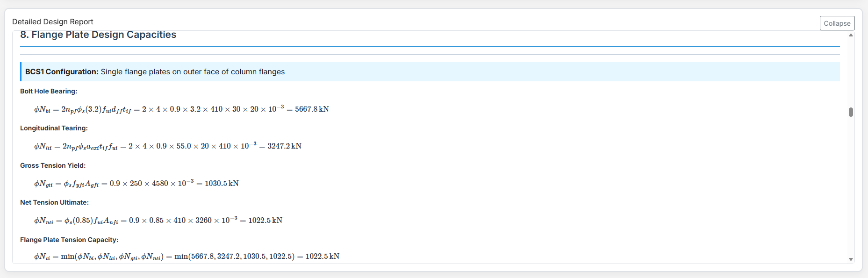This screenshot has width=868, height=278.
Task: Click the longitudinal tearing ϕNlti equation
Action: tap(167, 146)
